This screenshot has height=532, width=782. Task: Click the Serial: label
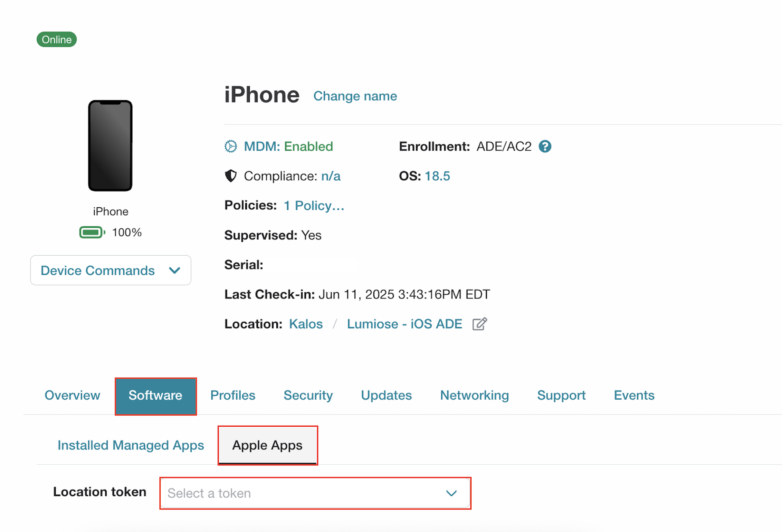[x=244, y=265]
